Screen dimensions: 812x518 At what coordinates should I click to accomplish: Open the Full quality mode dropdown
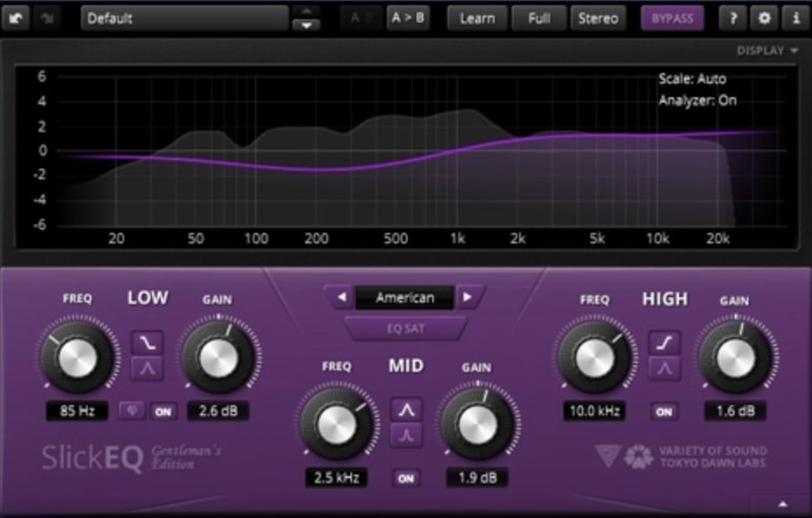click(x=539, y=18)
